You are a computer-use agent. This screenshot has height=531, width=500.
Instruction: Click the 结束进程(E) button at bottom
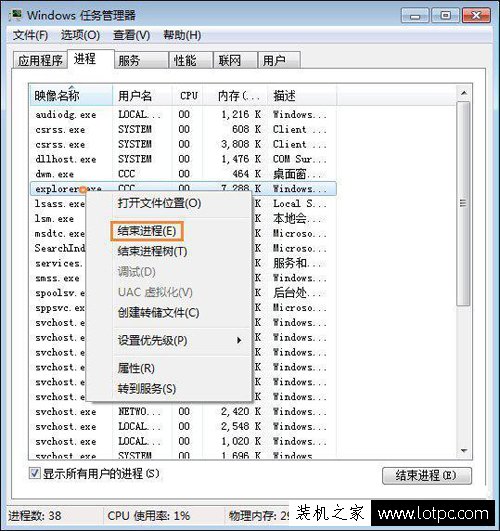[x=426, y=476]
